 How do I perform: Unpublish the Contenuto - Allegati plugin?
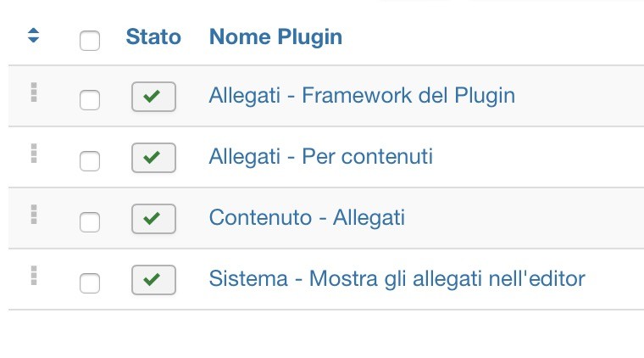pyautogui.click(x=153, y=219)
